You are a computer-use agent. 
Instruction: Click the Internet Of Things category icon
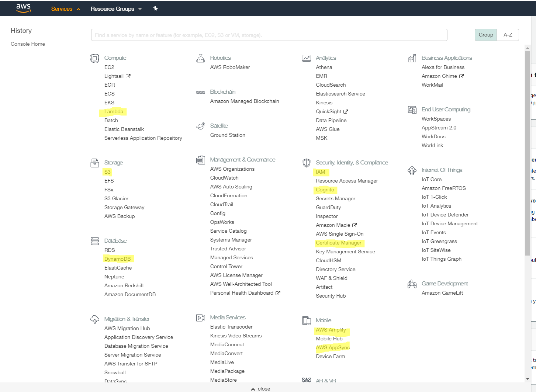(x=412, y=170)
